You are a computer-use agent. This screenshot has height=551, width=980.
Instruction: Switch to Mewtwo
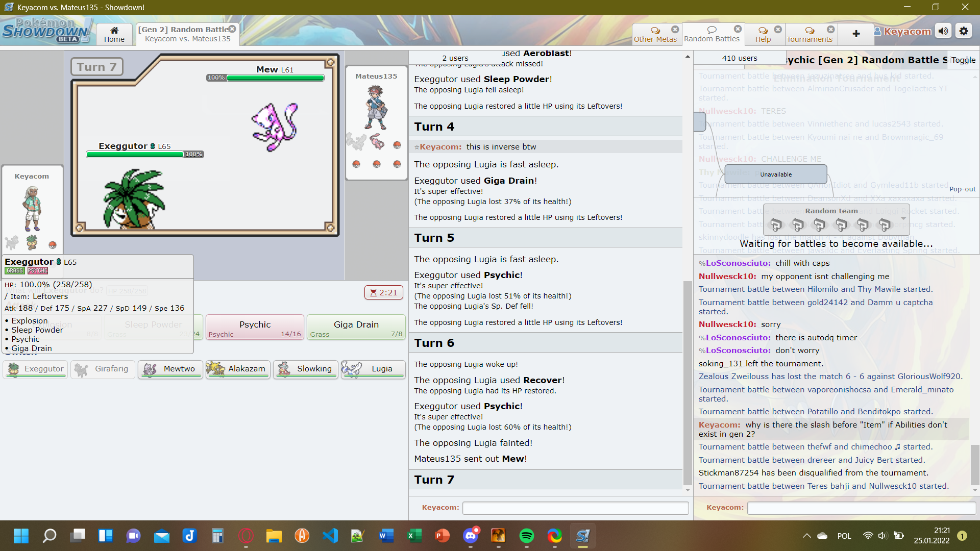point(170,369)
